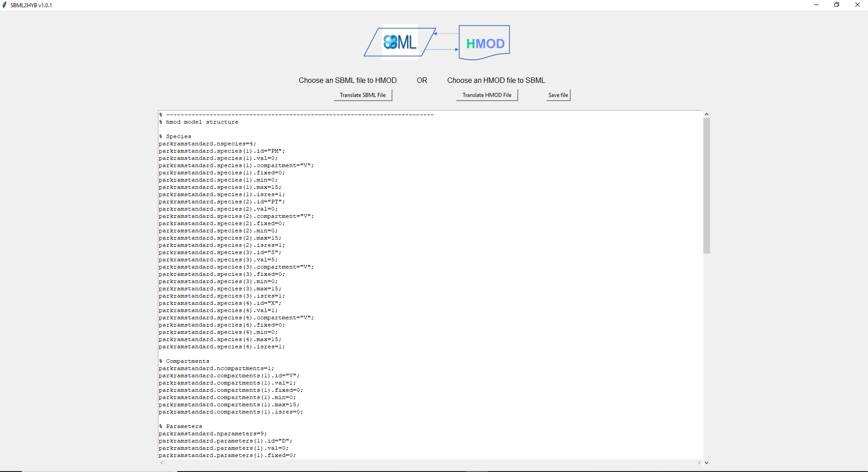868x472 pixels.
Task: Click the line 'species(2).id="PT";'
Action: point(222,202)
